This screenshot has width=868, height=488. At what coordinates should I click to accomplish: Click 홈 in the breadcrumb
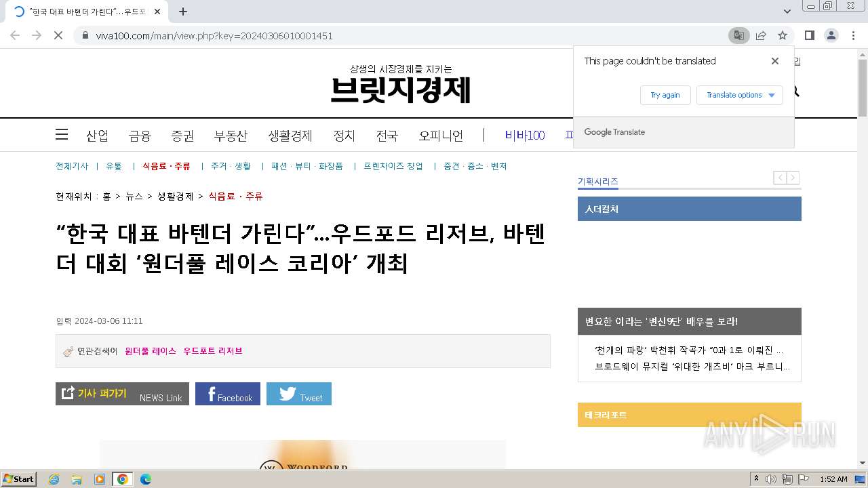click(x=106, y=197)
